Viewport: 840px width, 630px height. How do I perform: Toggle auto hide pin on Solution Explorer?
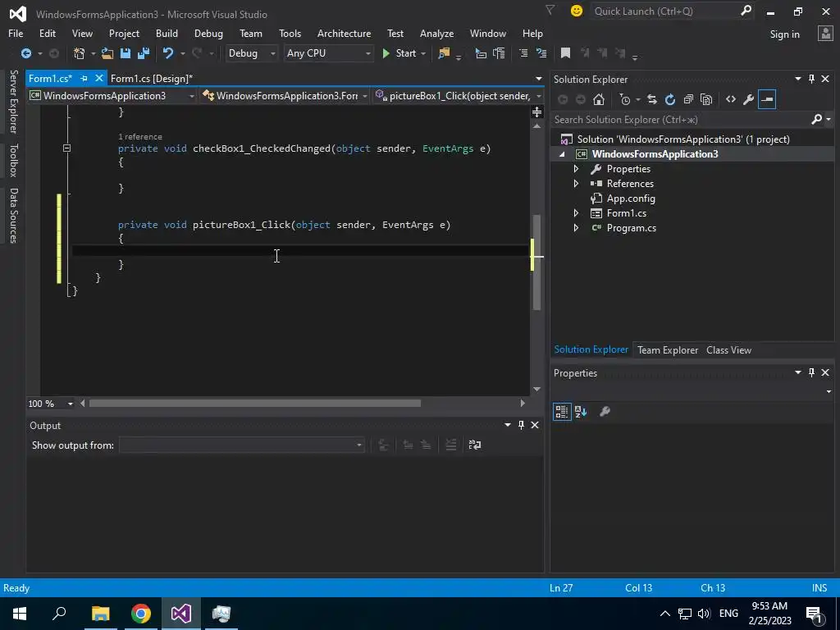[x=811, y=79]
